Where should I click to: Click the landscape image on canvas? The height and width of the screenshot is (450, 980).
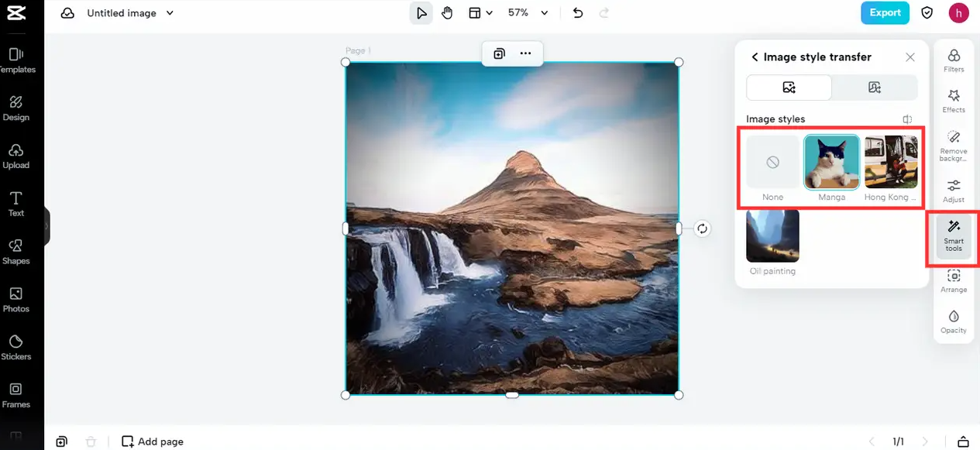[511, 228]
